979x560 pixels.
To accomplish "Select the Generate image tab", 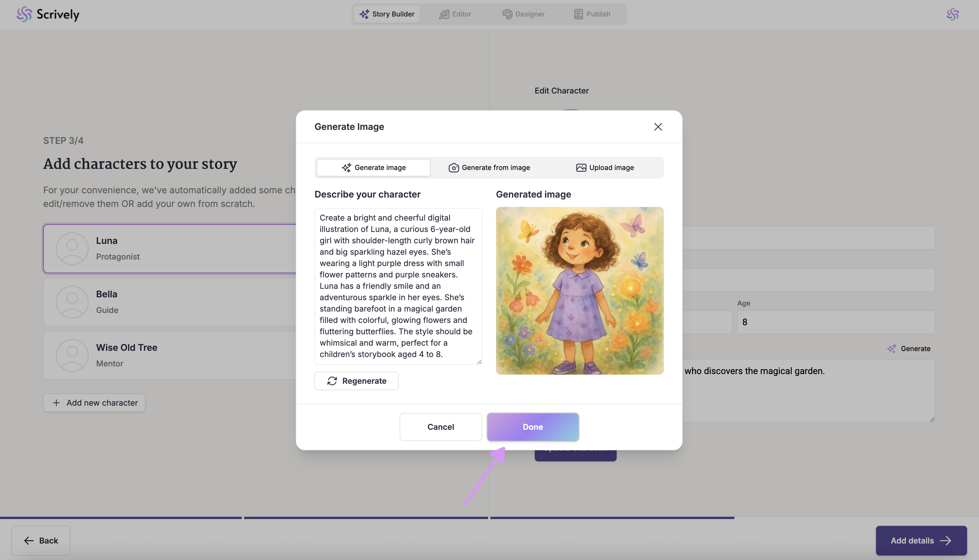I will [x=373, y=168].
